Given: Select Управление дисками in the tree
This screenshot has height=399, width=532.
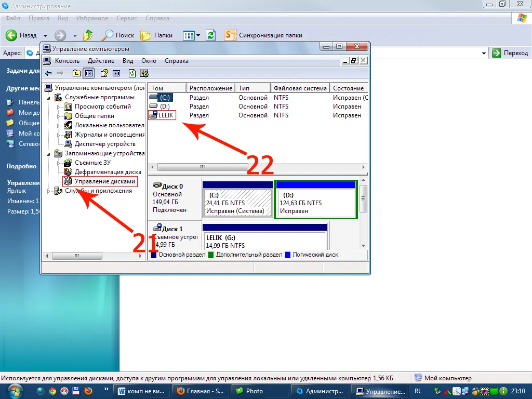Looking at the screenshot, I should (105, 181).
